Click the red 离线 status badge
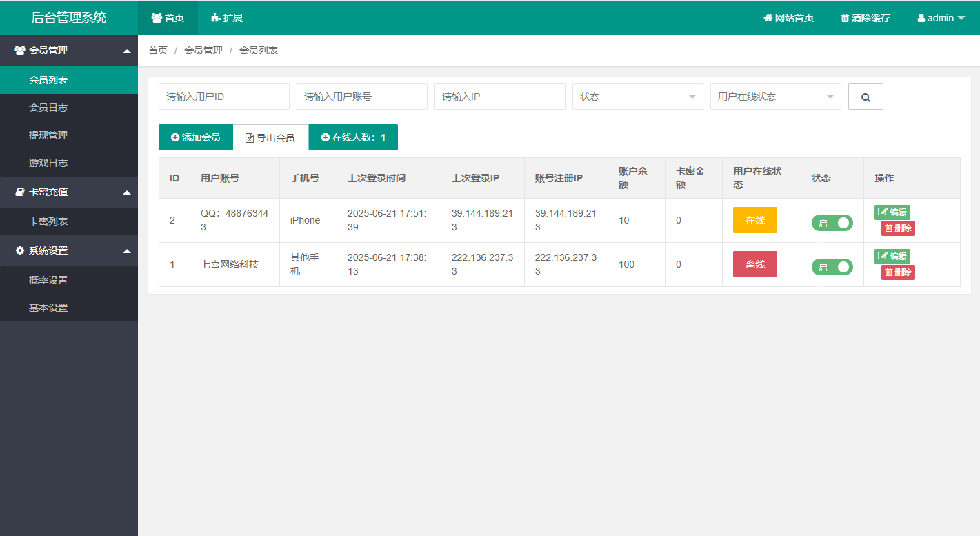Screen dimensions: 980x536 click(x=754, y=264)
